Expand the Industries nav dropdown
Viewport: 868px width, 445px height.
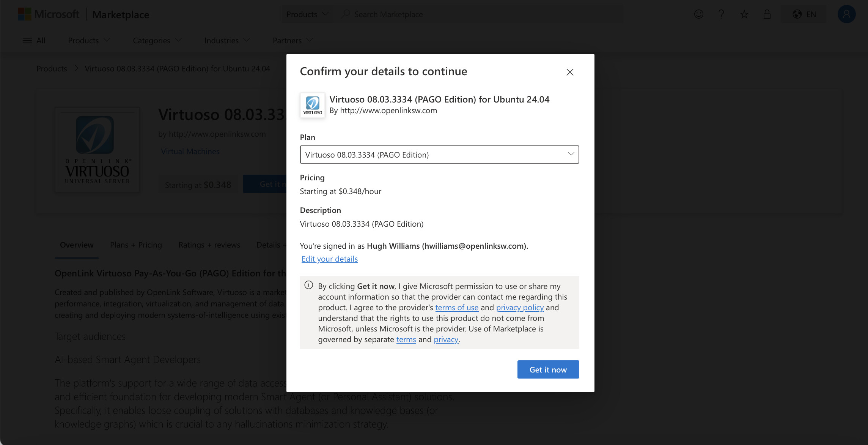[227, 41]
